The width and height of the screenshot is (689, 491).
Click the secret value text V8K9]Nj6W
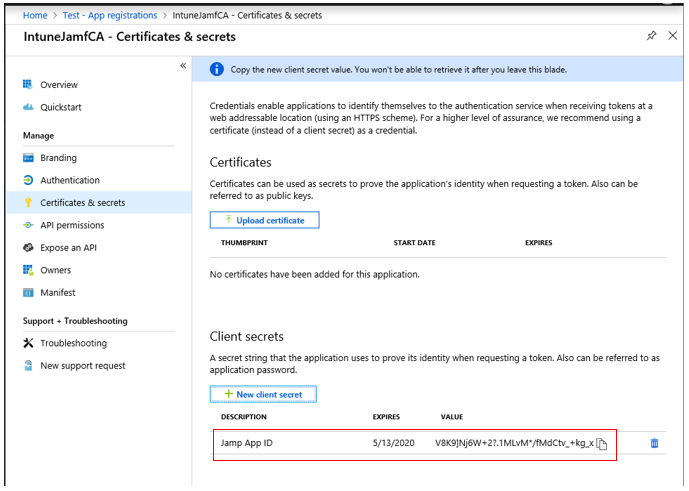514,443
